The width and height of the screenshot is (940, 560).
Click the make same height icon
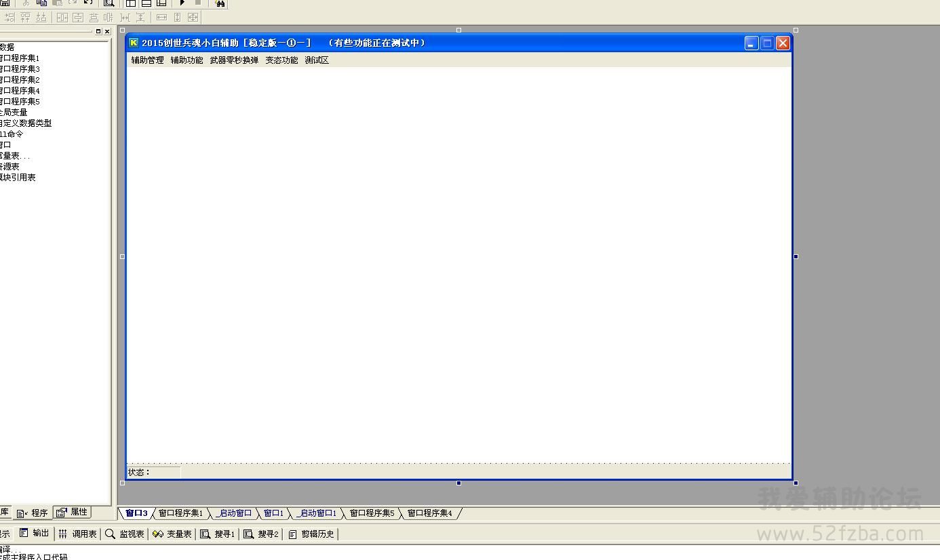pos(178,17)
